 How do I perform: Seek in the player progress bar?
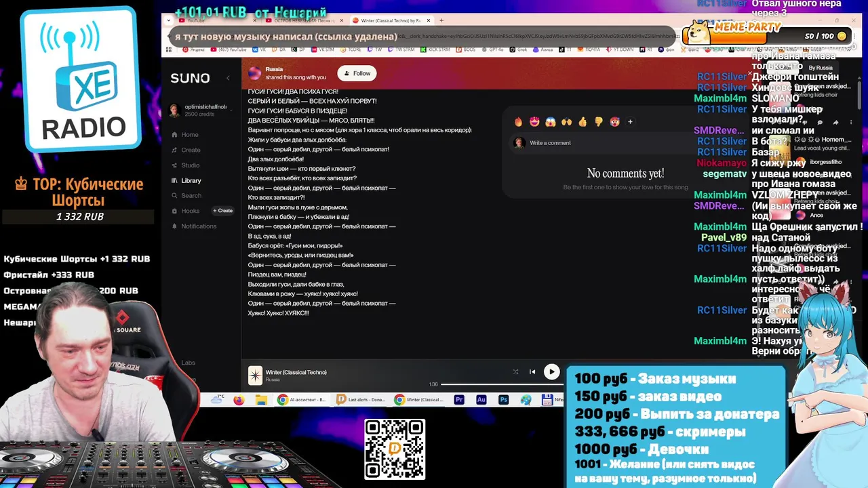tap(502, 384)
